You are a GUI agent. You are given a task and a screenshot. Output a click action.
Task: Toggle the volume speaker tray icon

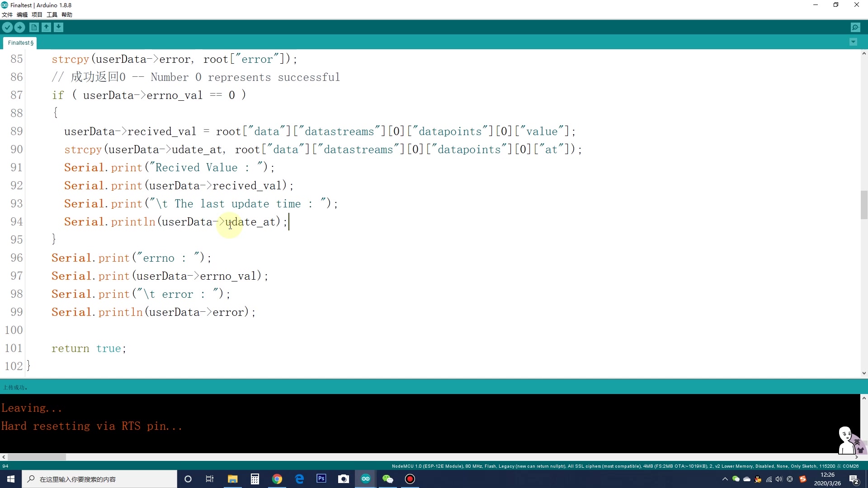tap(779, 479)
